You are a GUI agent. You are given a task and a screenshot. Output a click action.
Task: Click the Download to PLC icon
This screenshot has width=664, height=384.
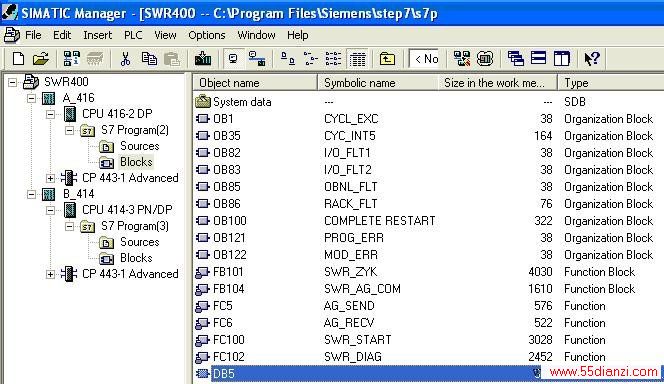tap(203, 58)
